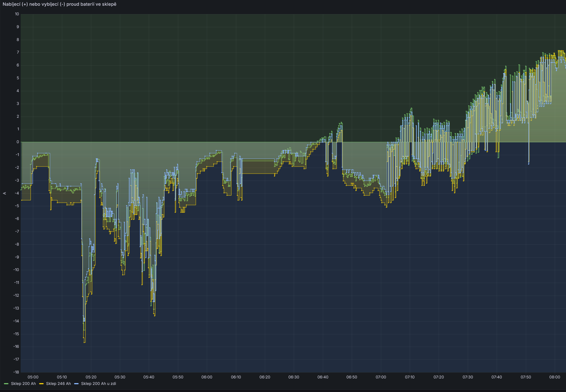The image size is (566, 392).
Task: Click the 10 value on the Y axis
Action: (17, 14)
